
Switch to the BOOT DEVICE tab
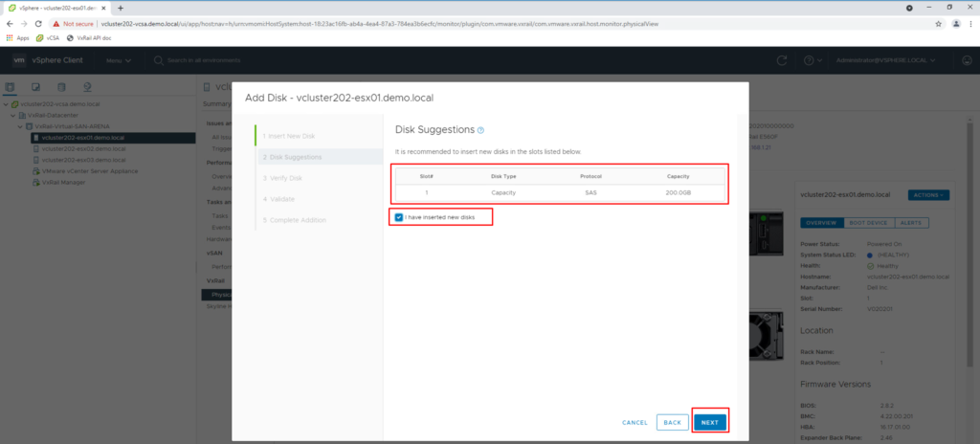point(868,223)
